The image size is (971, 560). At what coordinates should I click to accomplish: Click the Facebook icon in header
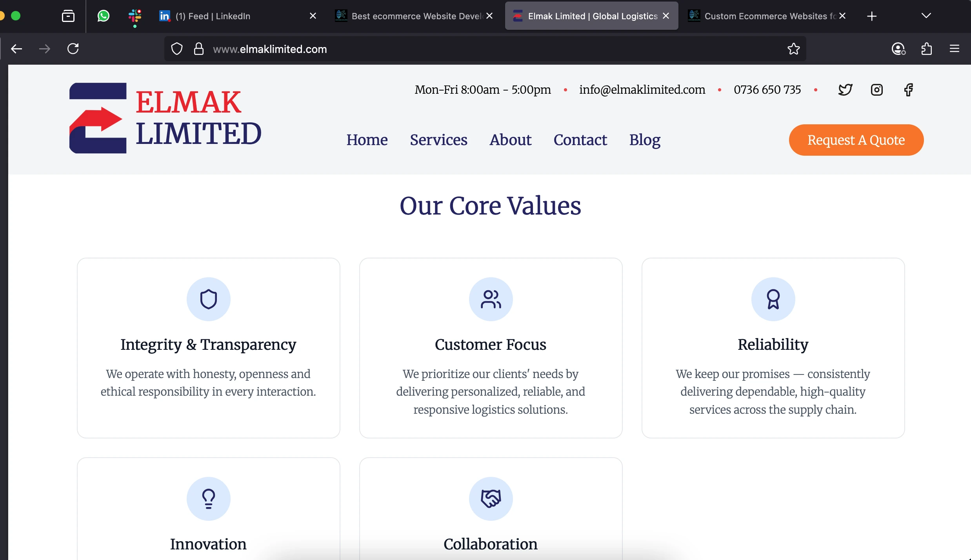[908, 90]
